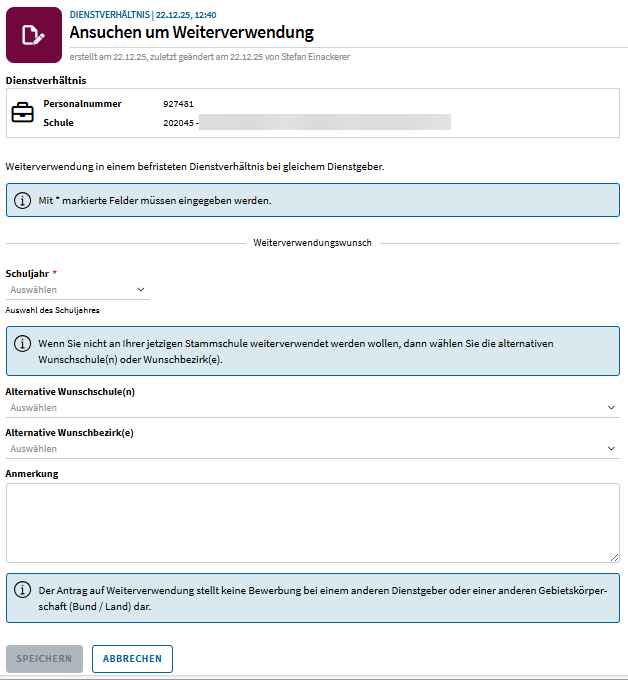Open the Schuljahr dropdown
628x680 pixels.
(x=78, y=290)
